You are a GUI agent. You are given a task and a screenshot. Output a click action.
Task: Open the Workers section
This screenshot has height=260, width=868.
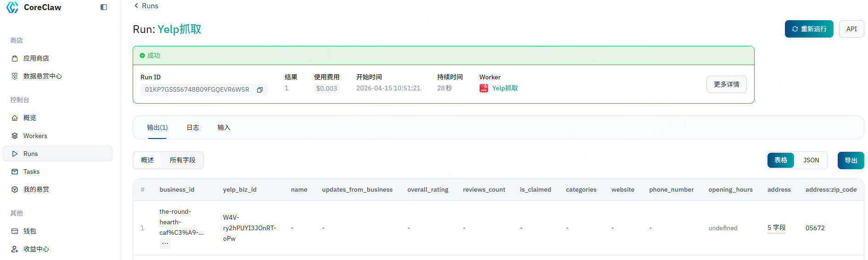click(35, 136)
